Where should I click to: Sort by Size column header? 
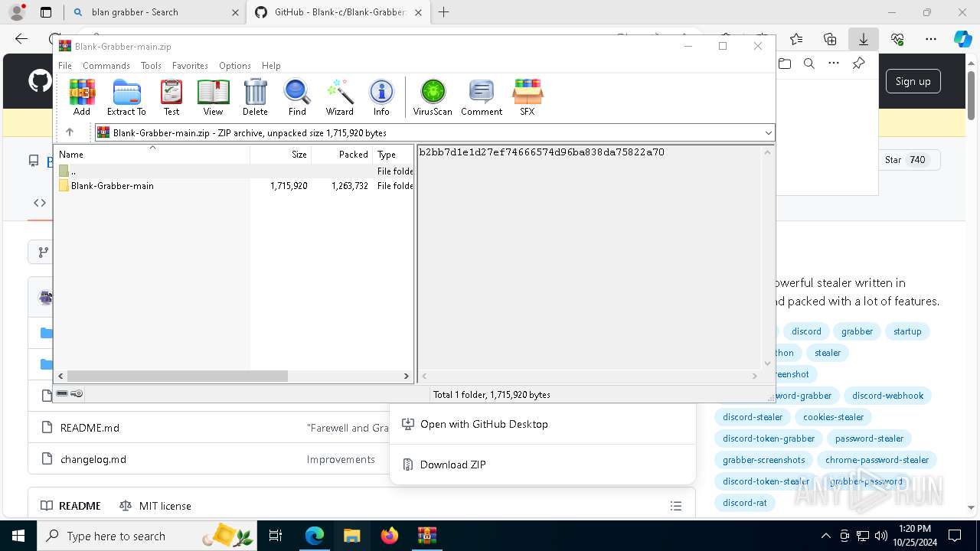tap(280, 155)
